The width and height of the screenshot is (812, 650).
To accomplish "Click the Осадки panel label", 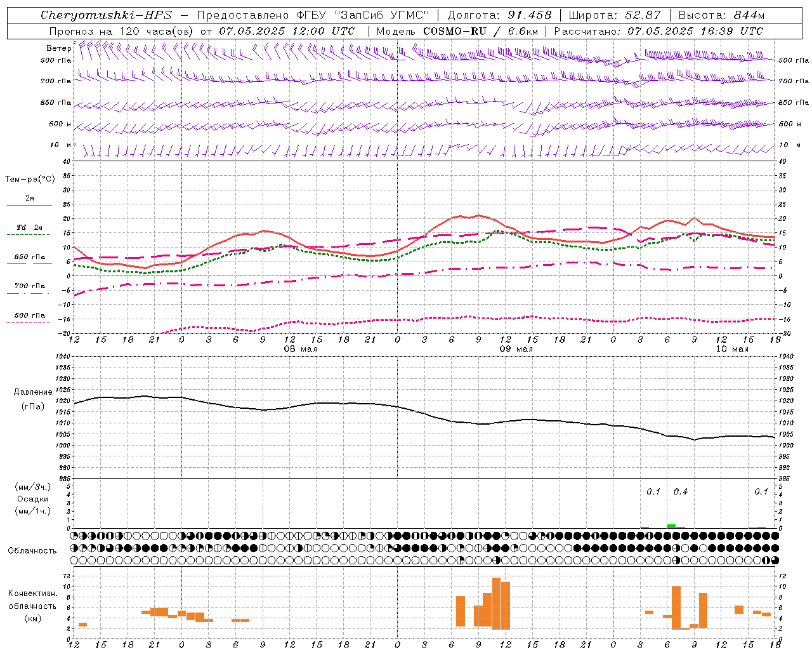I will pyautogui.click(x=33, y=499).
